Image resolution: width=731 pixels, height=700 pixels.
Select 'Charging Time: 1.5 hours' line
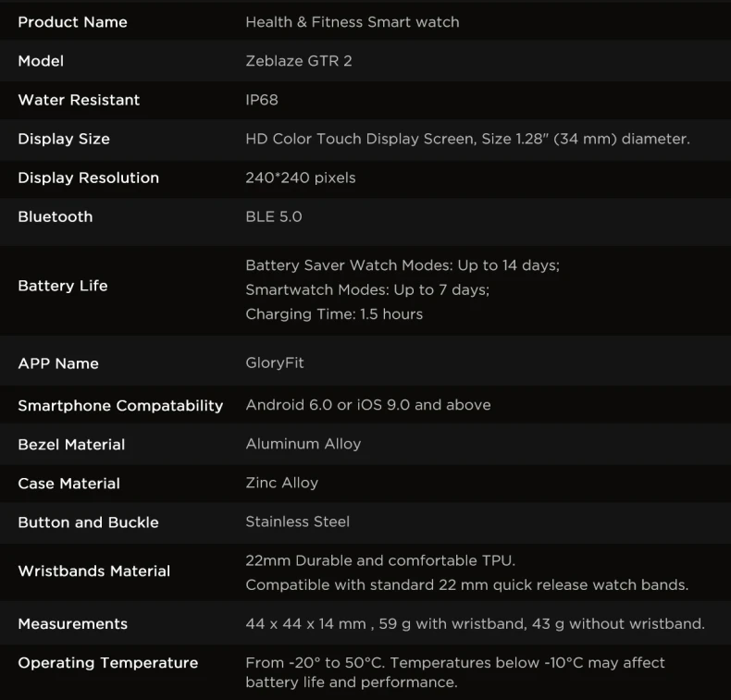[334, 313]
